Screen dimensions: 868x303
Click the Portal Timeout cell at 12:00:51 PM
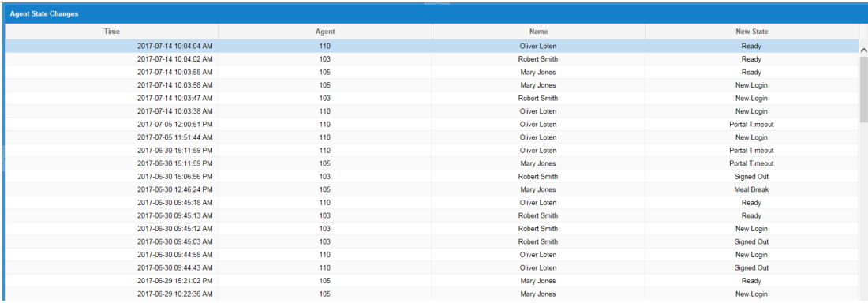pos(752,125)
